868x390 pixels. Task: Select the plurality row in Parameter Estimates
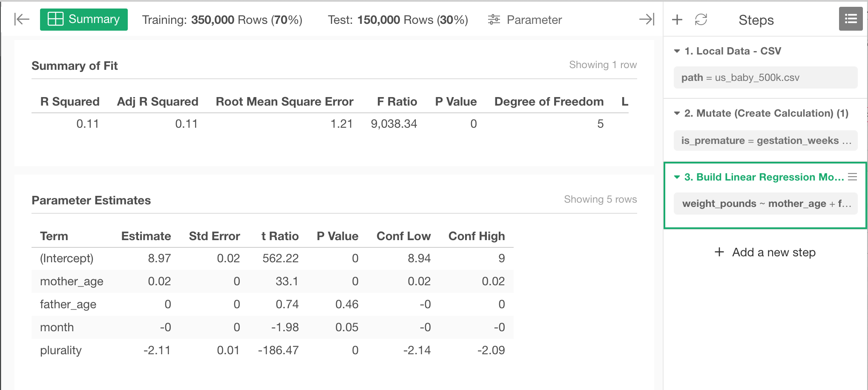pos(273,350)
